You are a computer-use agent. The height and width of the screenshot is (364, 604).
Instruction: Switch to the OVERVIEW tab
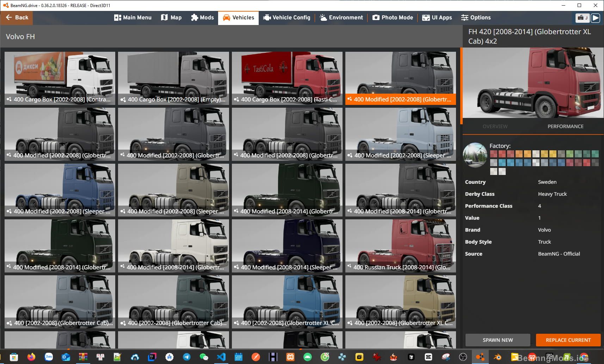point(495,126)
